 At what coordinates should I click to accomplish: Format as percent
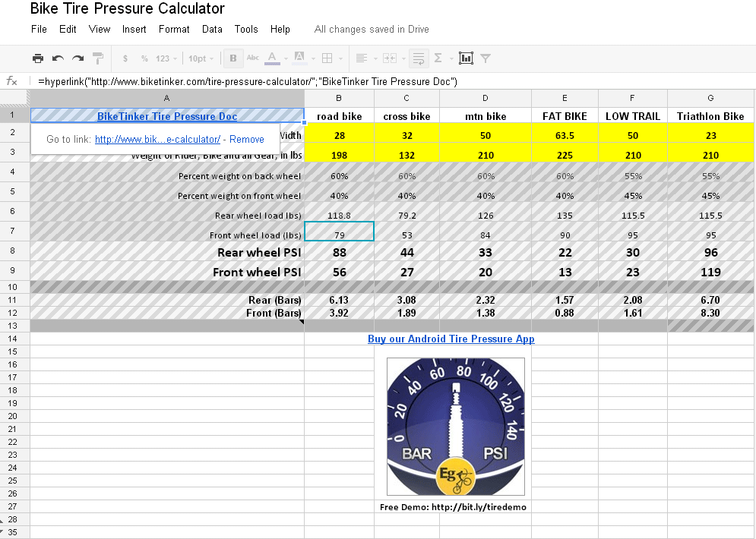[x=144, y=58]
